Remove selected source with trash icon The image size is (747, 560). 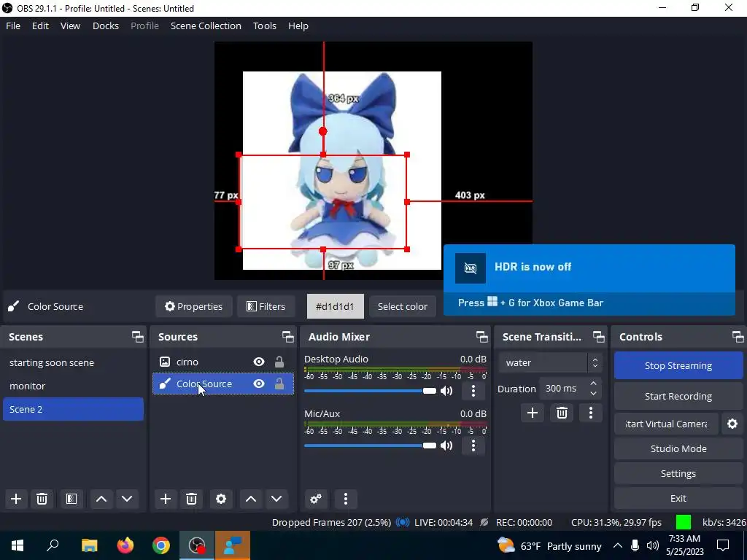192,499
